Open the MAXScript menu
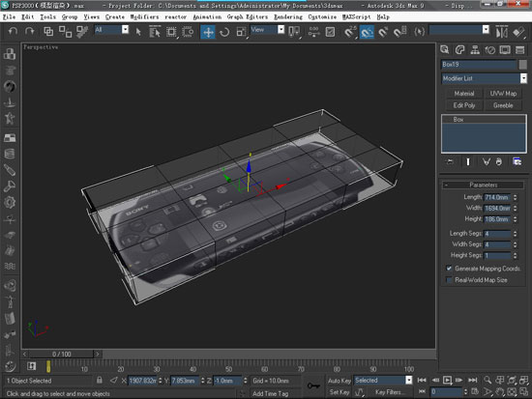 (x=356, y=17)
